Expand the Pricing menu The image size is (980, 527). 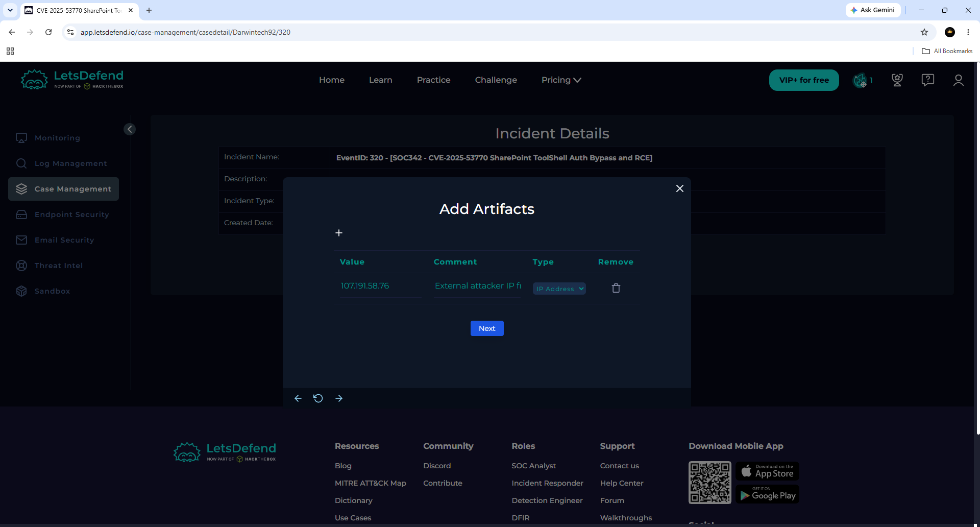tap(561, 80)
